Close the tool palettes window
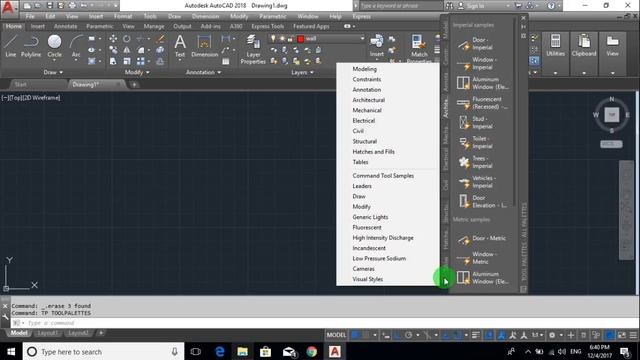Viewport: 640px width, 360px height. click(523, 18)
